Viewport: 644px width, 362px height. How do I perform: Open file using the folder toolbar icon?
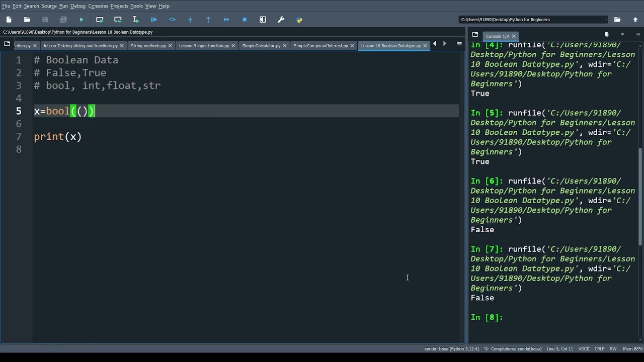pos(27,20)
